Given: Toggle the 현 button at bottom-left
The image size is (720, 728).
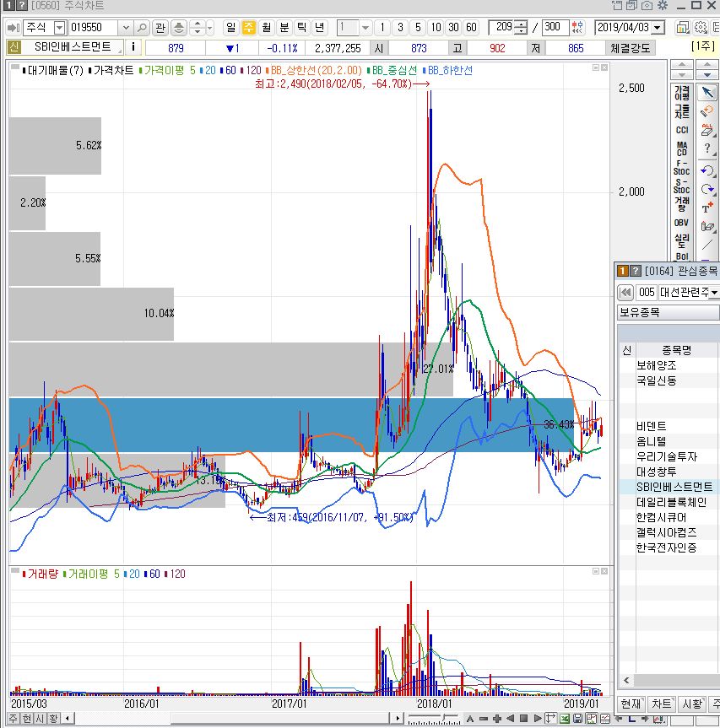Looking at the screenshot, I should 27,718.
